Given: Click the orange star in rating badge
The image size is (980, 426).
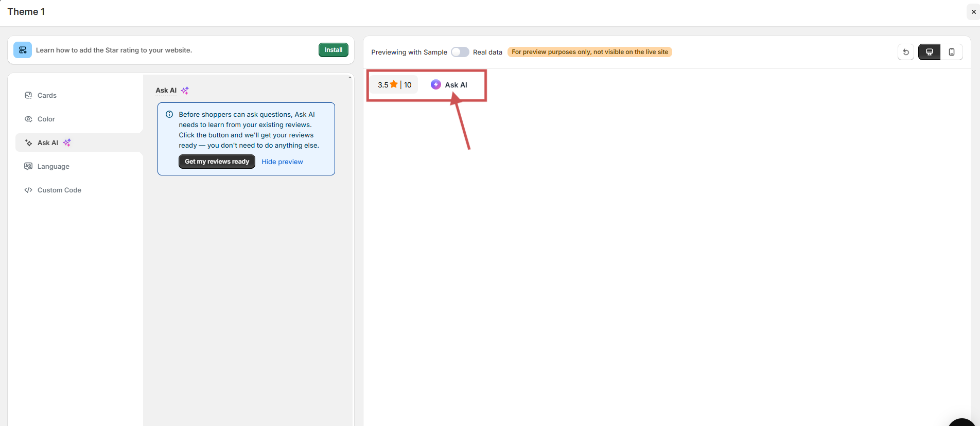Looking at the screenshot, I should (x=394, y=84).
